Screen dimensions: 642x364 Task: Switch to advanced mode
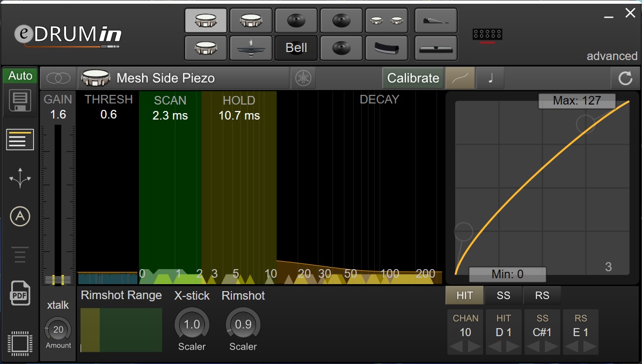point(612,56)
